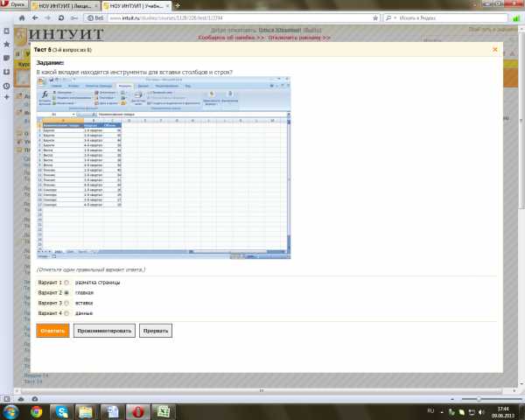Image resolution: width=525 pixels, height=420 pixels.
Task: Click the 'Web' site badge in address bar
Action: [95, 18]
